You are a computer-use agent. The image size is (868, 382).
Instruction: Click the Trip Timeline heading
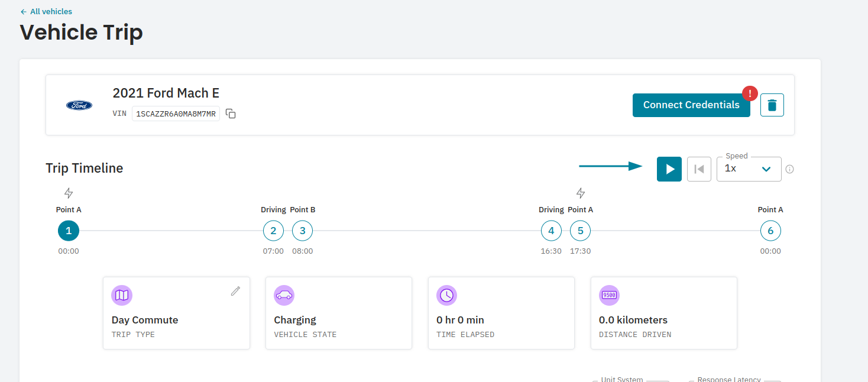pyautogui.click(x=85, y=168)
